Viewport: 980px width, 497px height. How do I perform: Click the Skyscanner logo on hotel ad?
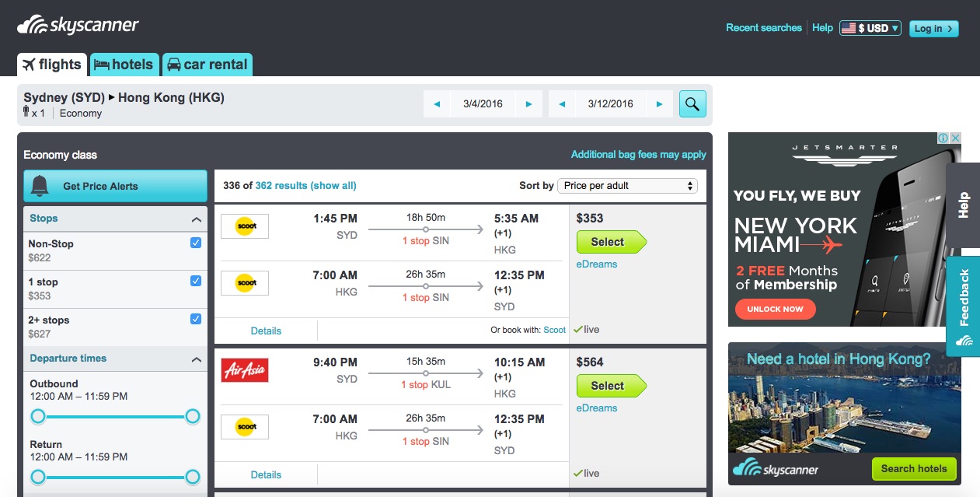click(775, 467)
